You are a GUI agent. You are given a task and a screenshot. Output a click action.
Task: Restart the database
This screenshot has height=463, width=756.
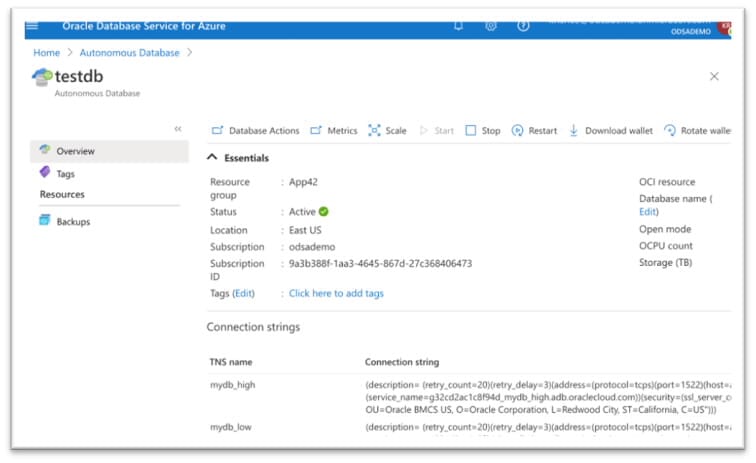534,131
